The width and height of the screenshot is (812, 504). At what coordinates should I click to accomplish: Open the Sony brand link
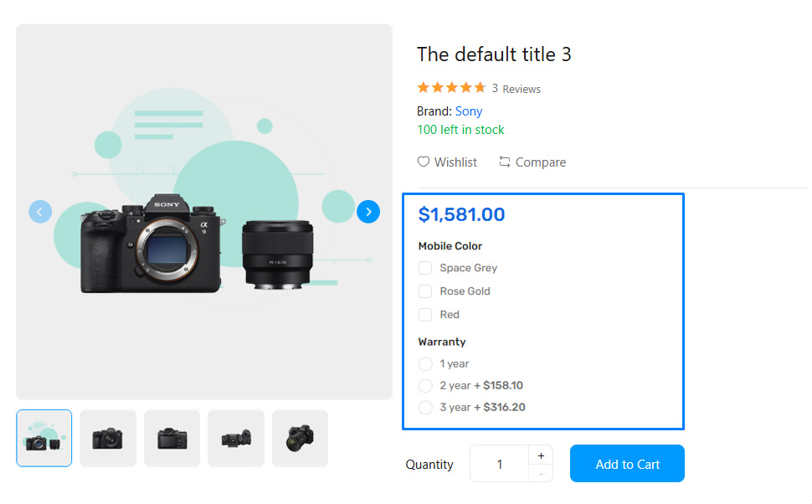coord(469,111)
